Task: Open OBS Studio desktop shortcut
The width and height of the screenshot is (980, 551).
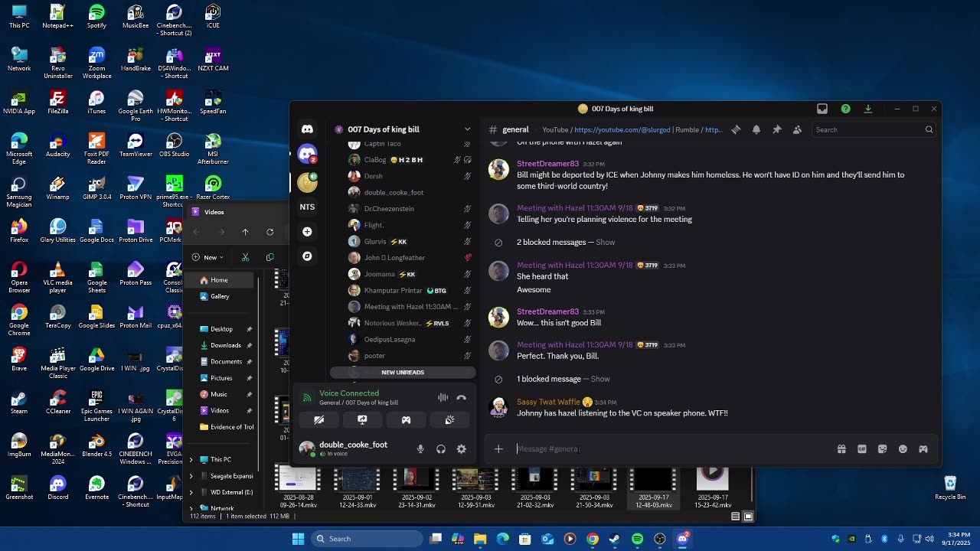Action: tap(174, 144)
